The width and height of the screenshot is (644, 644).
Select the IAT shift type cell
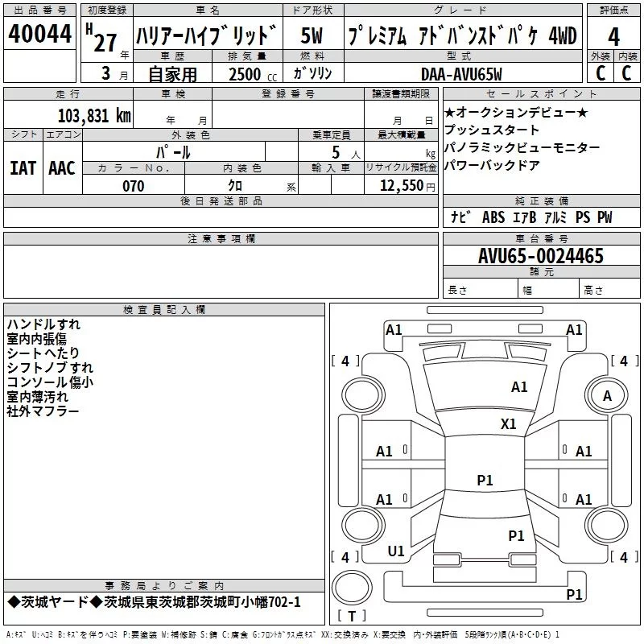coord(23,167)
